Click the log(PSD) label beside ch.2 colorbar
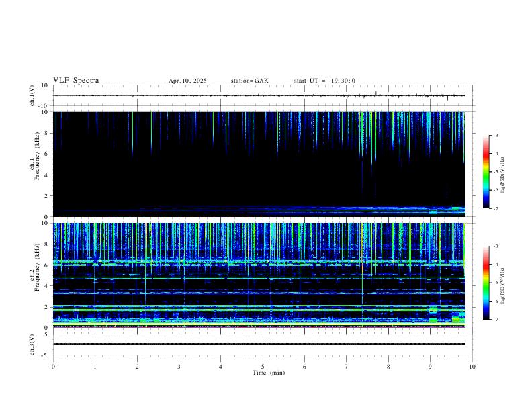The width and height of the screenshot is (532, 411). coord(502,285)
